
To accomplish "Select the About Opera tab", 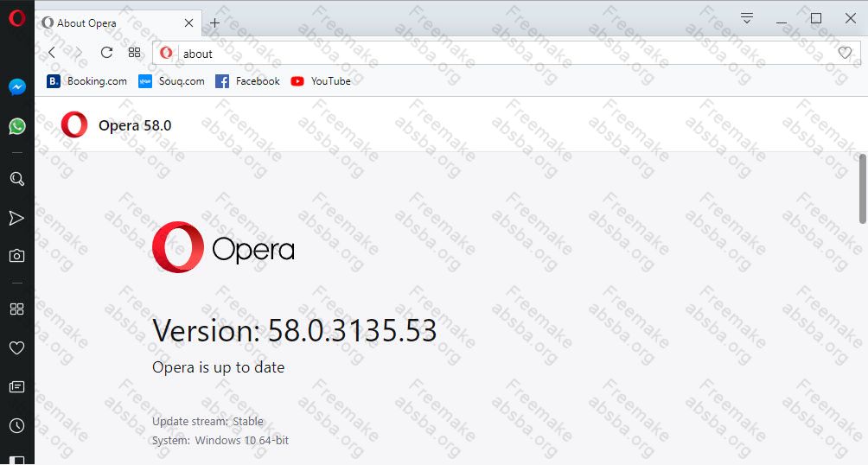I will click(x=118, y=22).
